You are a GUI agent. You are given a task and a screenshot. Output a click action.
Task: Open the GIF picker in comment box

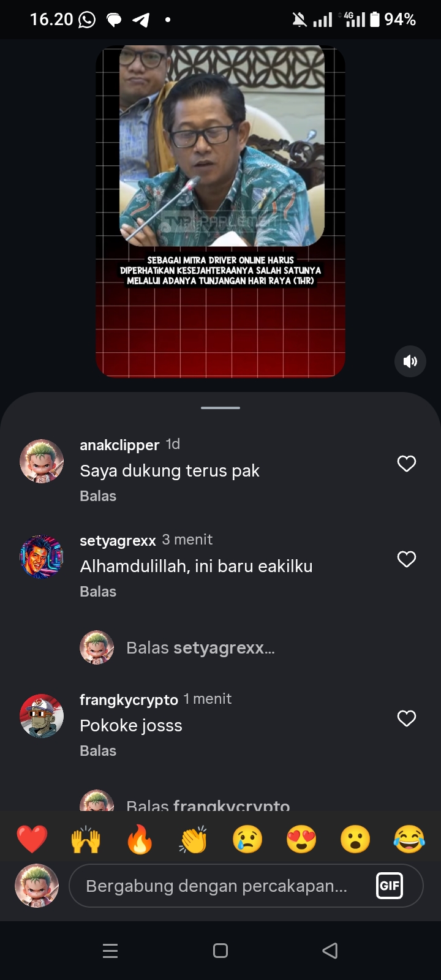point(390,886)
